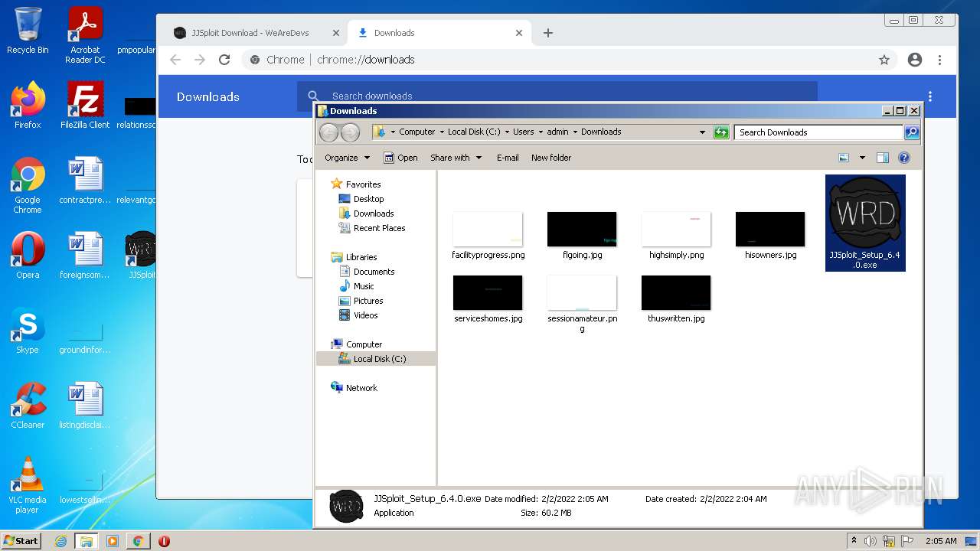Bookmark this page star icon
Screen dimensions: 980x551
[x=884, y=60]
